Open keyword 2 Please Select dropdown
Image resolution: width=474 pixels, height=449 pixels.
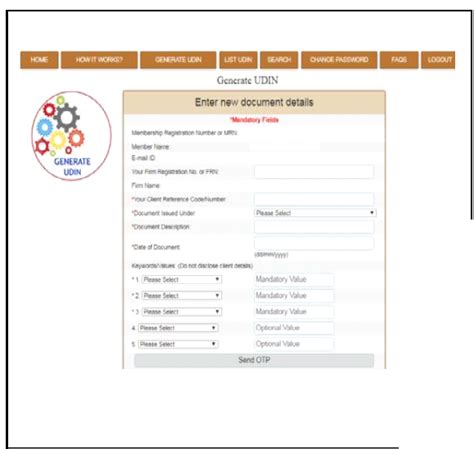point(182,296)
